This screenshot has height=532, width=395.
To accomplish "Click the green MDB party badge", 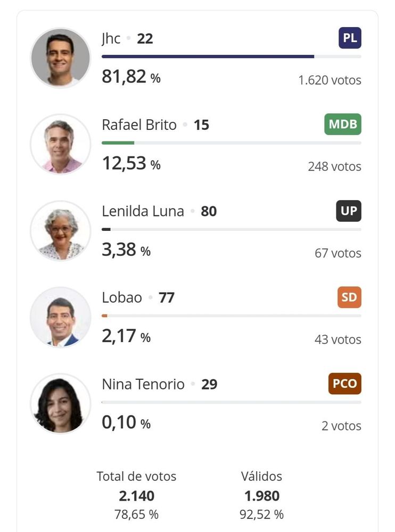I will click(343, 124).
